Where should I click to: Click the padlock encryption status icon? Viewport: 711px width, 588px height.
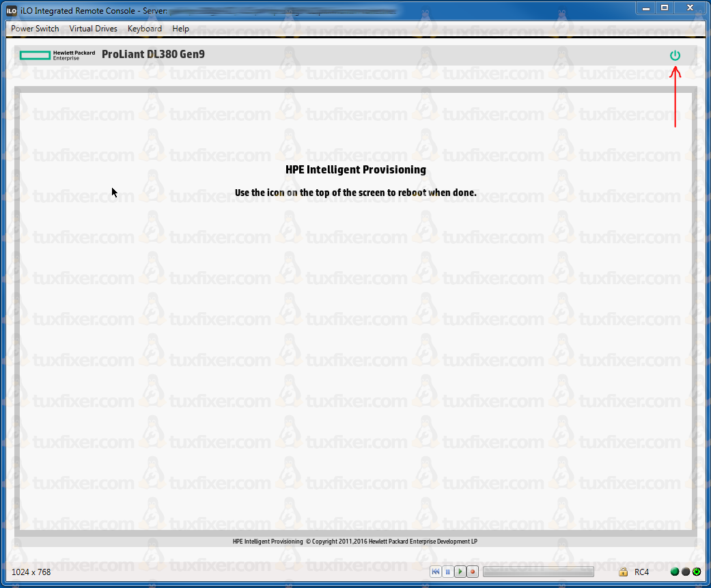click(x=623, y=572)
